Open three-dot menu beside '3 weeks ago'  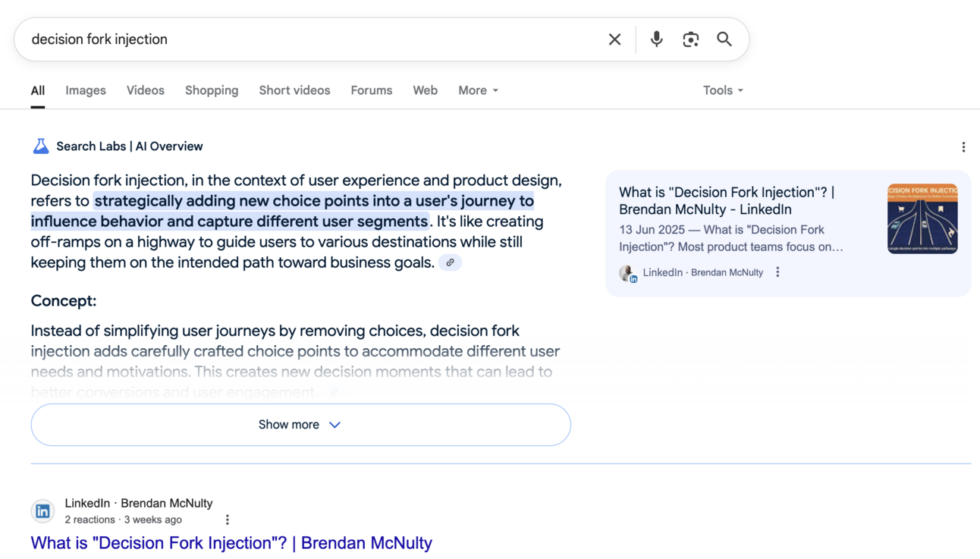click(227, 520)
